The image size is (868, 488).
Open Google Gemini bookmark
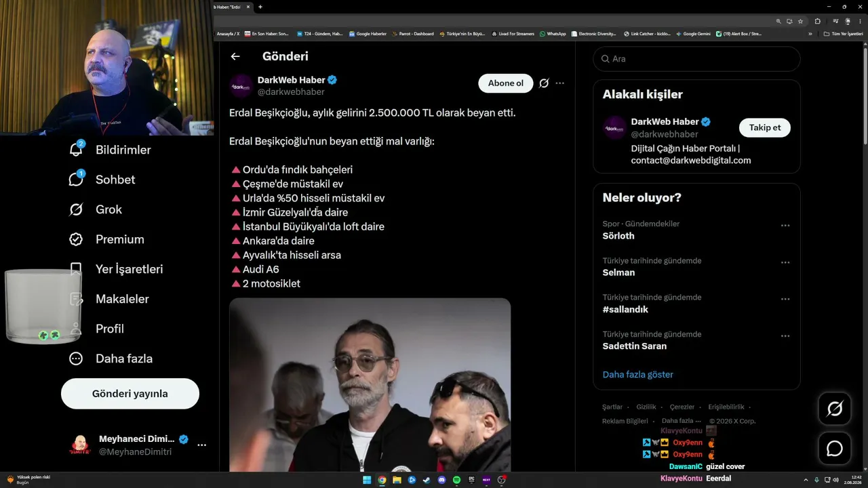point(693,33)
